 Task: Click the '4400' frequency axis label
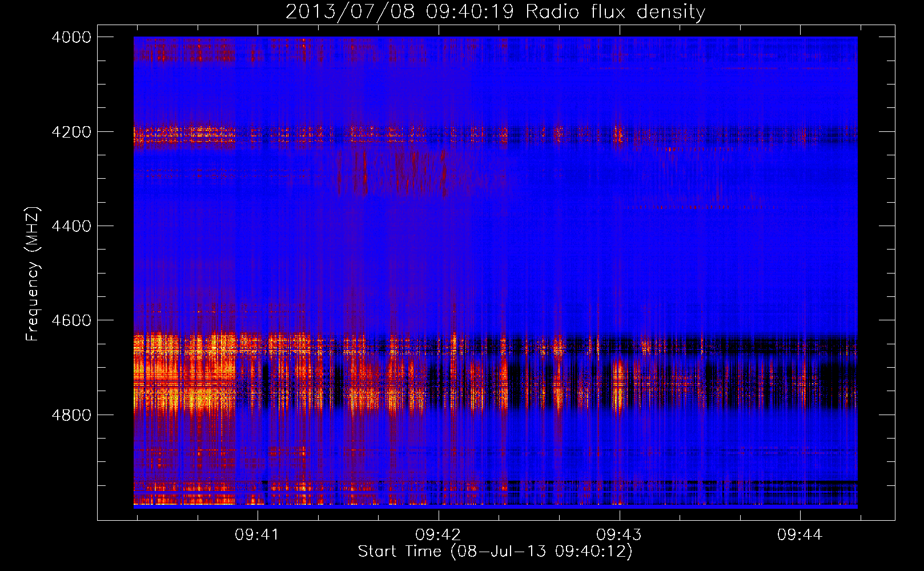[x=71, y=226]
